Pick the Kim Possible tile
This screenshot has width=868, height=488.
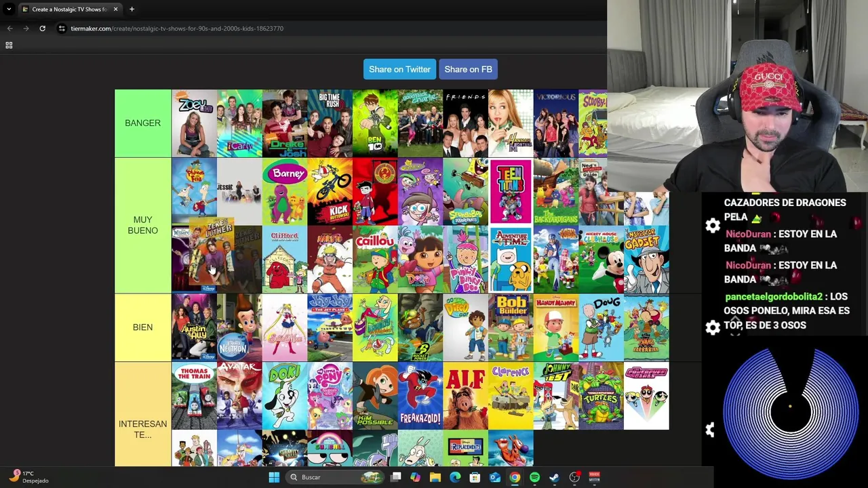point(375,396)
